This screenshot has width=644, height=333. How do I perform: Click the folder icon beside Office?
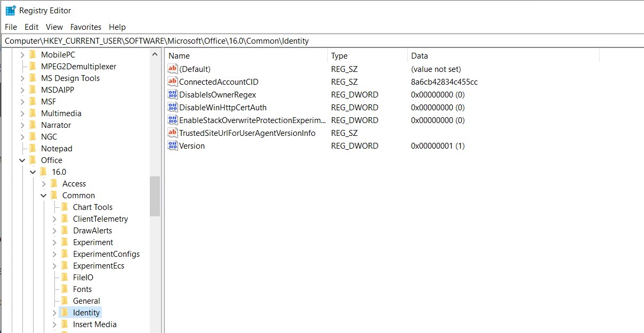(x=33, y=160)
